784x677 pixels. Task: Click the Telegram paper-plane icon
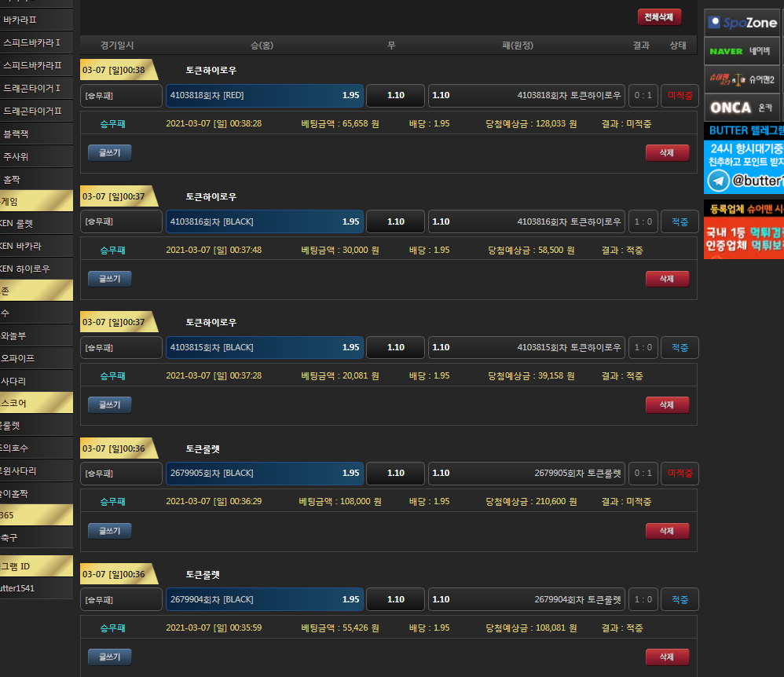coord(717,181)
